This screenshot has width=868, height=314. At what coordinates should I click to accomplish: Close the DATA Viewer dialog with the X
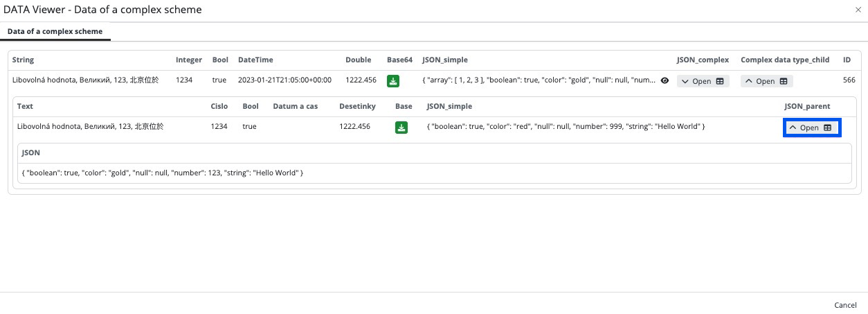(858, 10)
